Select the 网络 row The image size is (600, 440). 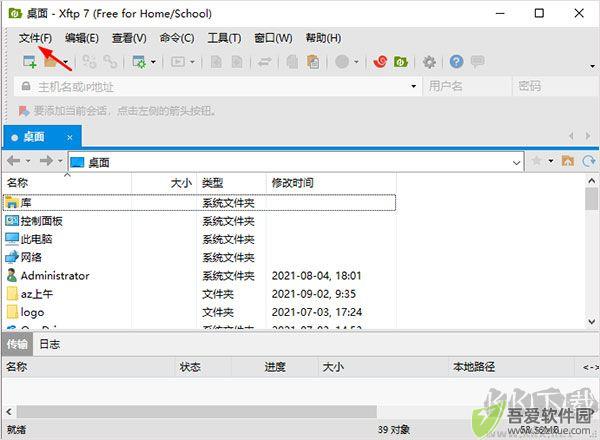(x=199, y=257)
